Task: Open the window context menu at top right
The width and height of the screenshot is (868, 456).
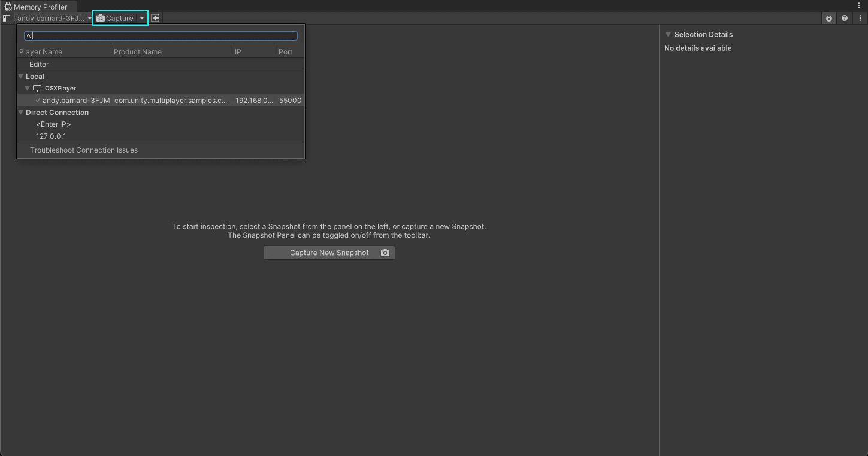Action: pyautogui.click(x=859, y=5)
